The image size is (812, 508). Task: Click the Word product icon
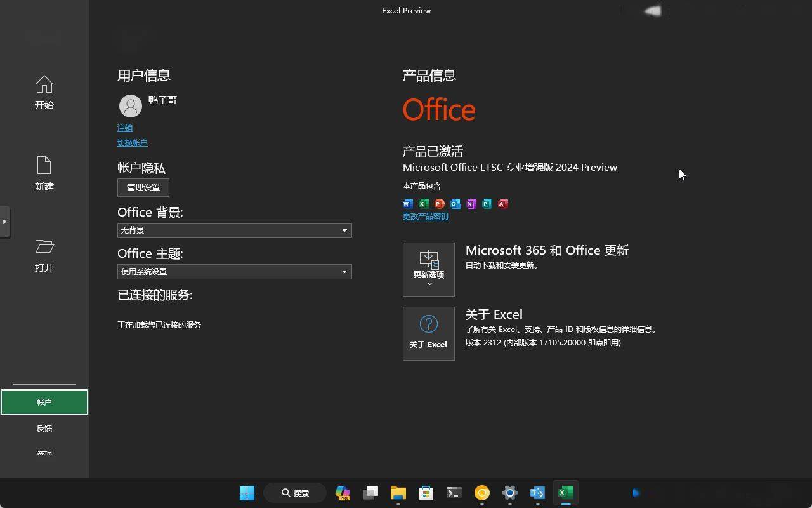408,204
